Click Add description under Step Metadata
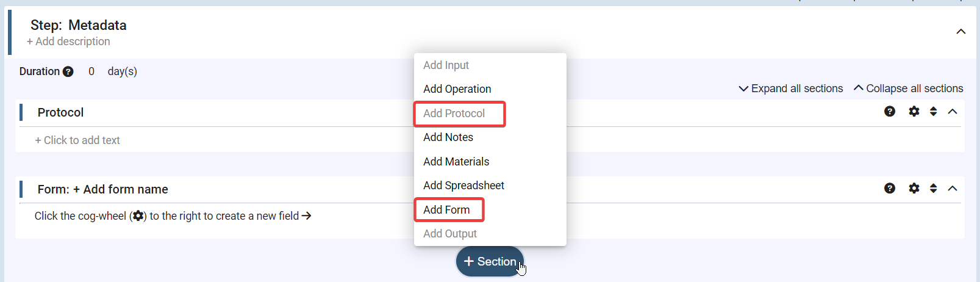Viewport: 980px width, 282px height. (68, 42)
